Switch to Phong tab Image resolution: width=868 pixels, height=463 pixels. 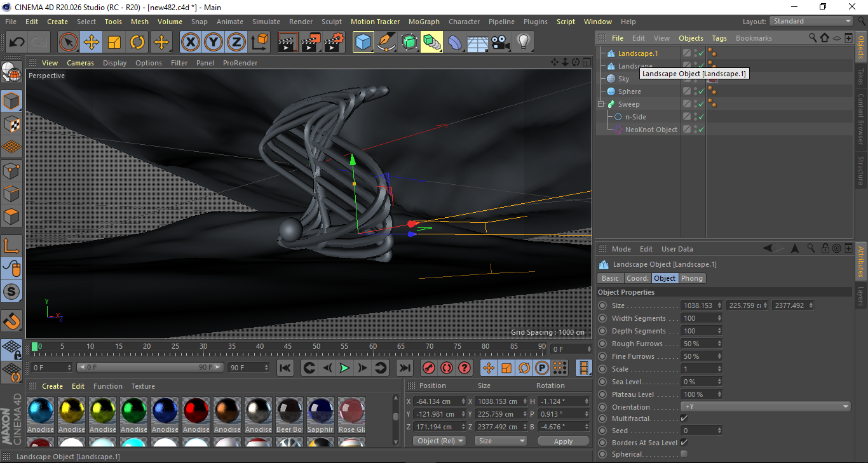[x=692, y=278]
